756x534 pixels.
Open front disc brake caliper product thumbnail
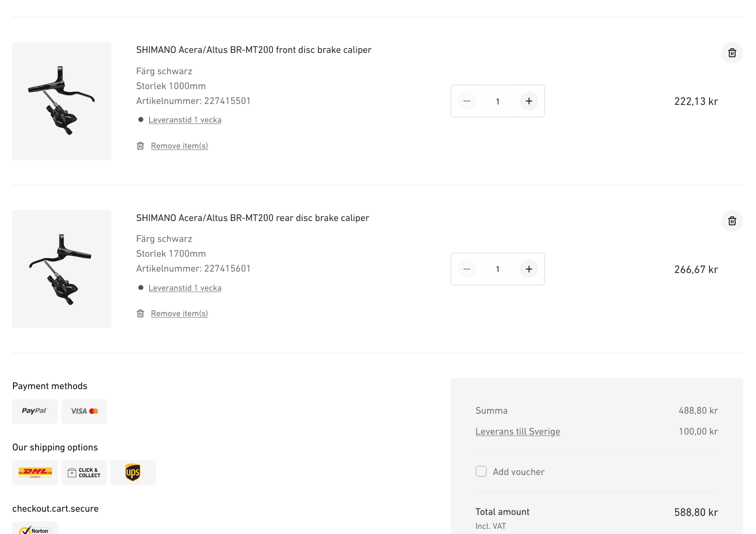[62, 101]
